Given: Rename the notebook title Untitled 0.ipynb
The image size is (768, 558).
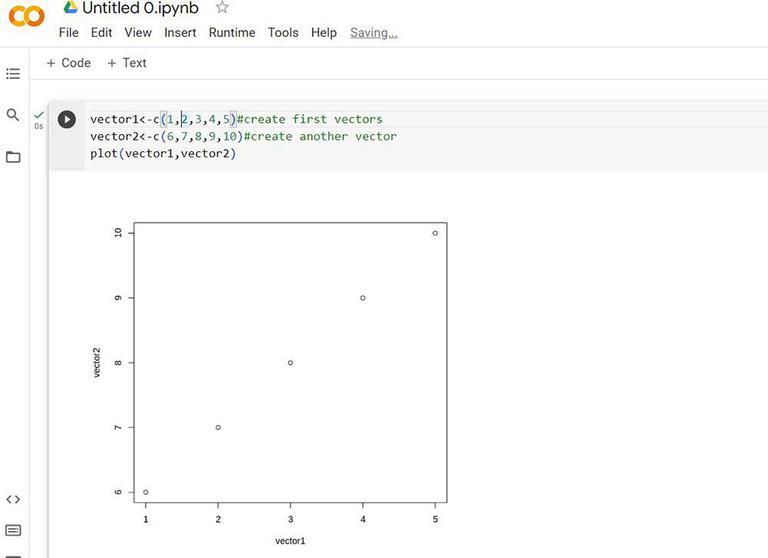Looking at the screenshot, I should [x=140, y=8].
